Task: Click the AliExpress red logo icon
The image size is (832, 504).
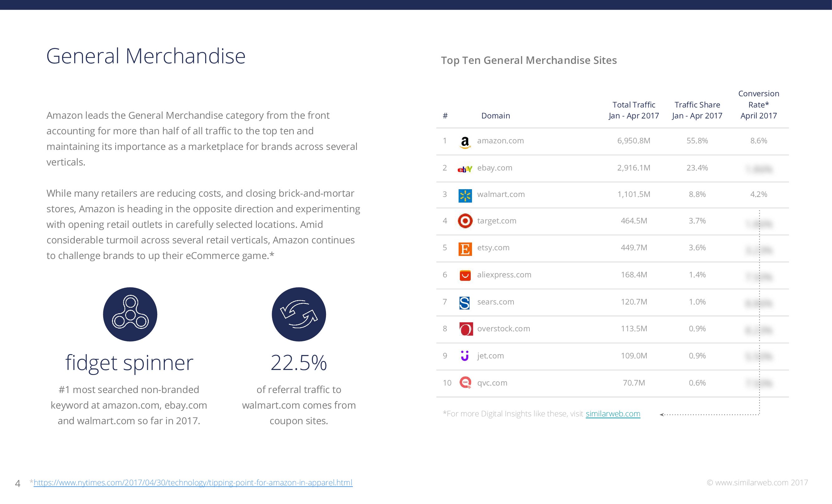Action: (465, 275)
